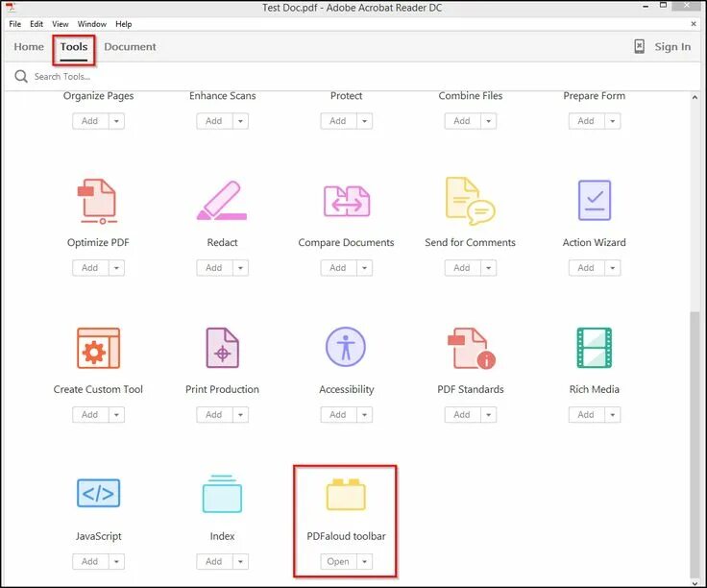Click Add under Index
Viewport: 707px width, 588px height.
[213, 561]
